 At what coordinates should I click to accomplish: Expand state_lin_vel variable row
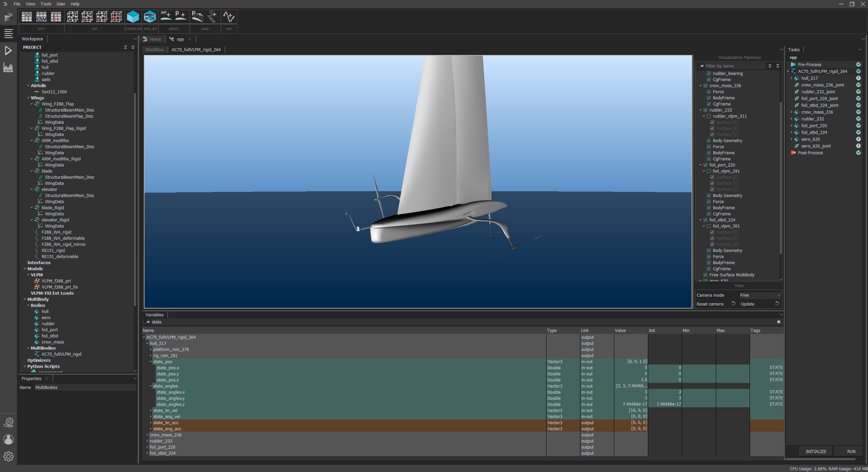coord(151,410)
